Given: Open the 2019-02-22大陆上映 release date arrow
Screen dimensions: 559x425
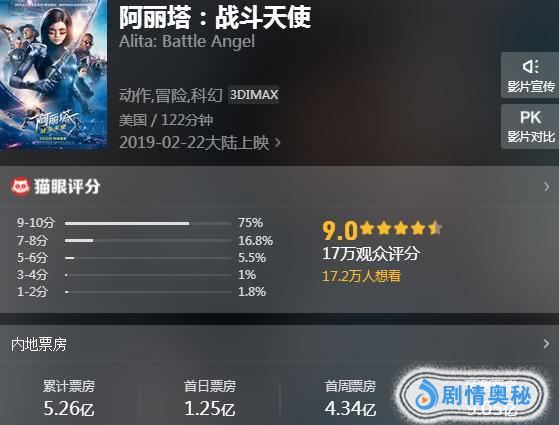Looking at the screenshot, I should tap(278, 143).
